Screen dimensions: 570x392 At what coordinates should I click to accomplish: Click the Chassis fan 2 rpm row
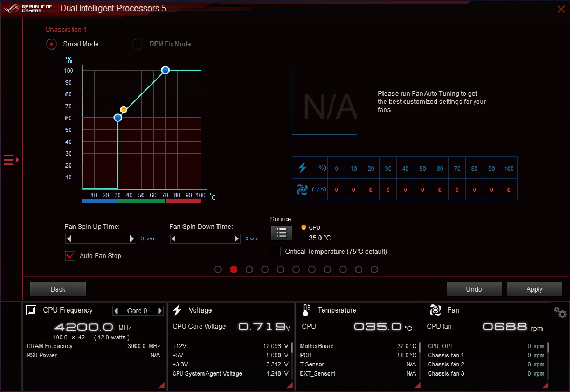pyautogui.click(x=486, y=365)
